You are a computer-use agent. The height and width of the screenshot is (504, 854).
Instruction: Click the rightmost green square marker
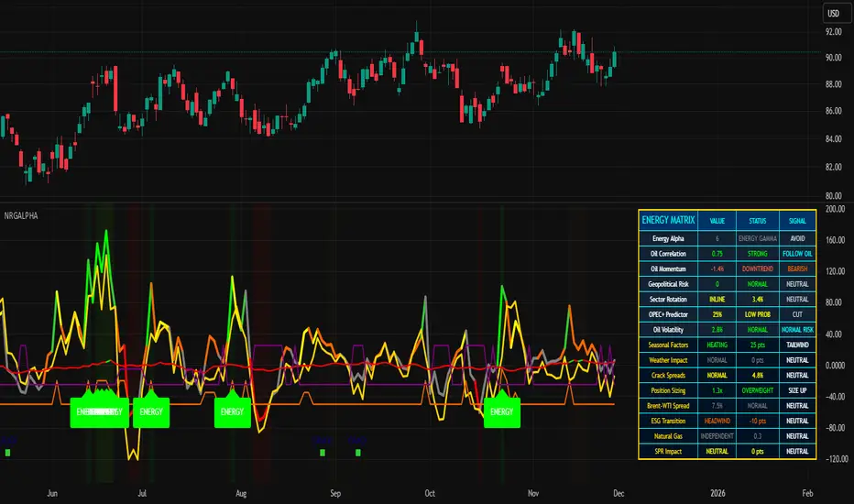(x=358, y=452)
